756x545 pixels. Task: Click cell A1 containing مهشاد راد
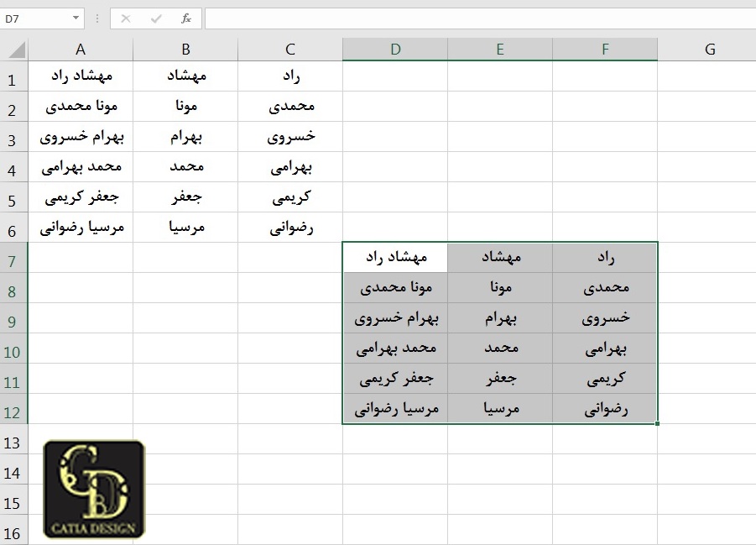[x=81, y=76]
